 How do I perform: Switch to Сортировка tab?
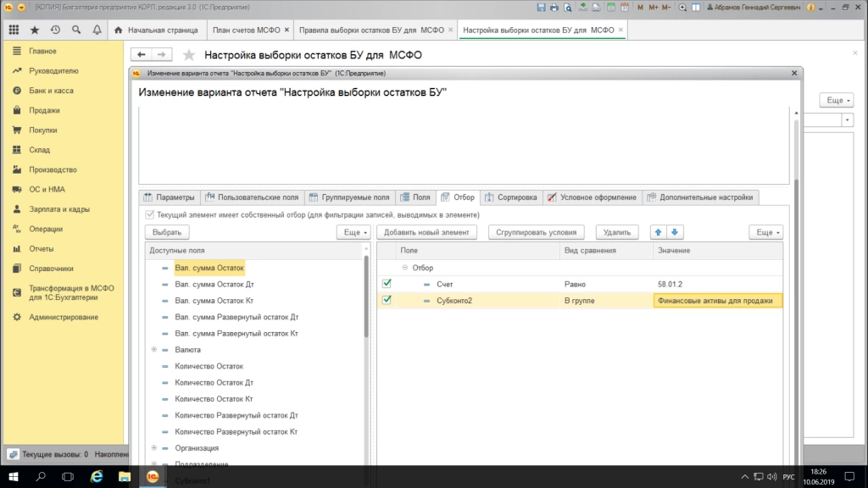tap(511, 197)
